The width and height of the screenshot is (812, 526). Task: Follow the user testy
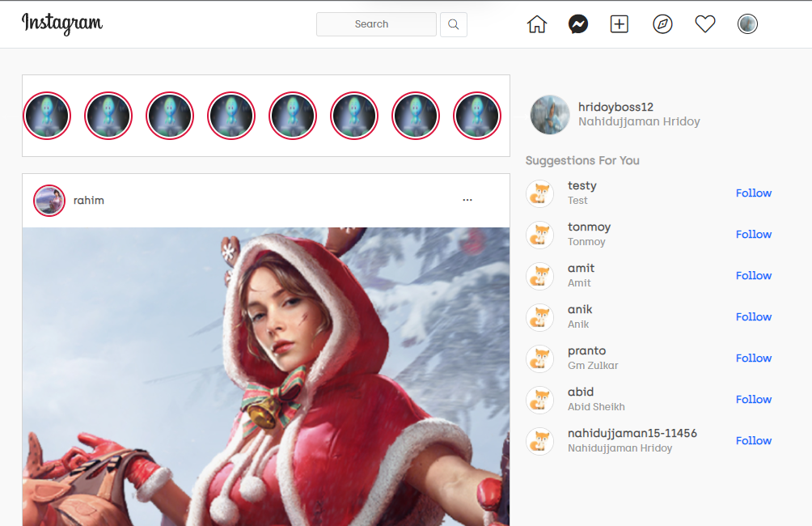[753, 193]
